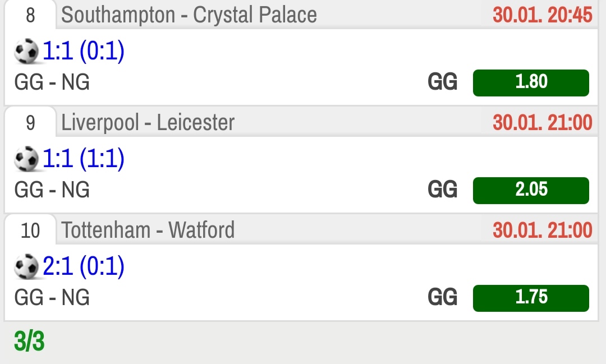Click match number 8 tab
The image size is (606, 364).
point(30,15)
